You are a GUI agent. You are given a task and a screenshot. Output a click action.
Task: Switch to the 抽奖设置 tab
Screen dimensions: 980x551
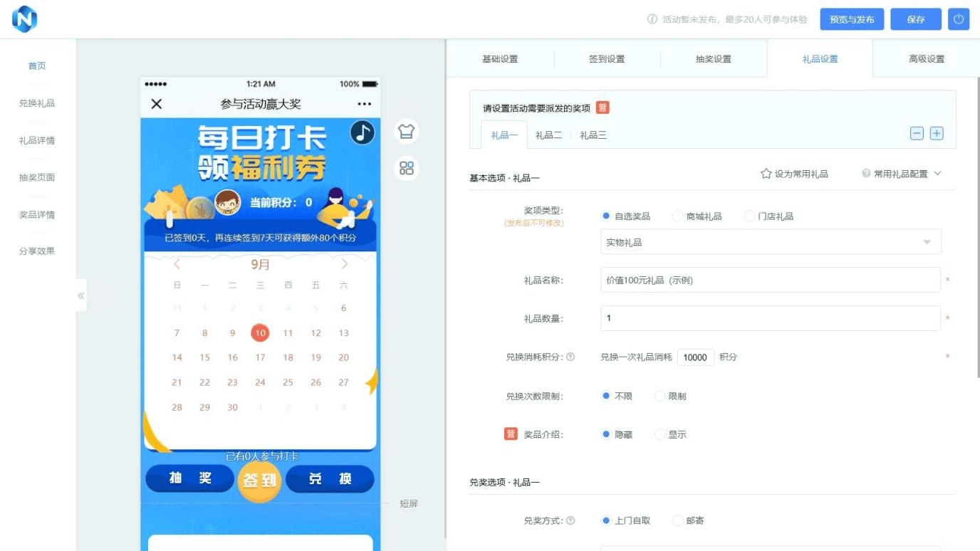point(714,59)
